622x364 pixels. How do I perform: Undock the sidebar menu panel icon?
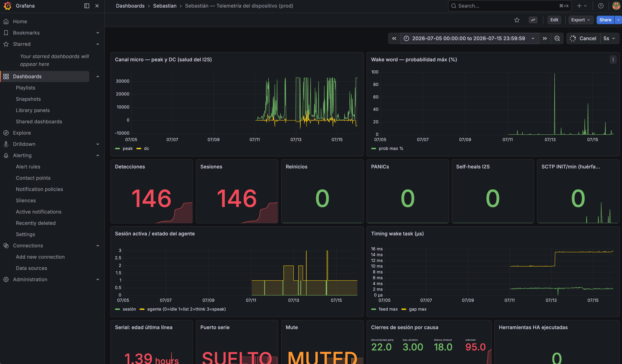(x=87, y=6)
